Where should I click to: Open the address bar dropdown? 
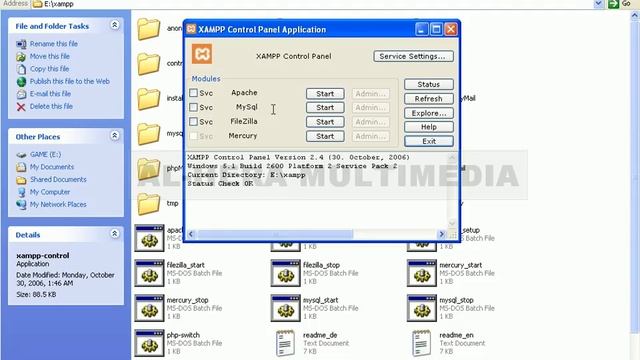click(x=598, y=4)
